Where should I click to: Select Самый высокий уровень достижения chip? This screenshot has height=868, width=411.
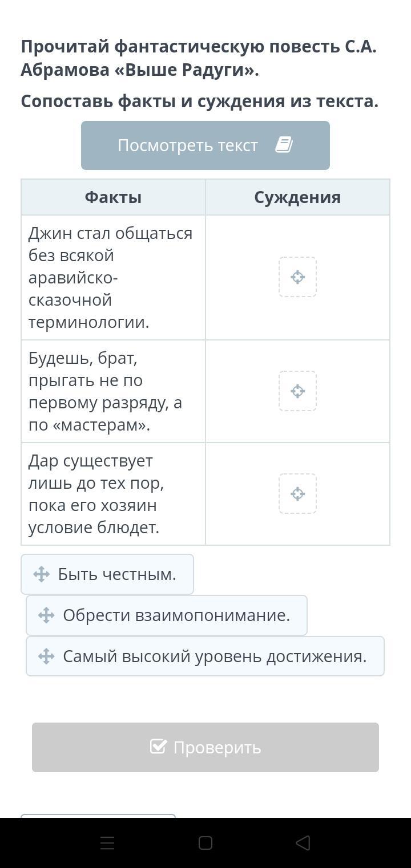point(205,656)
